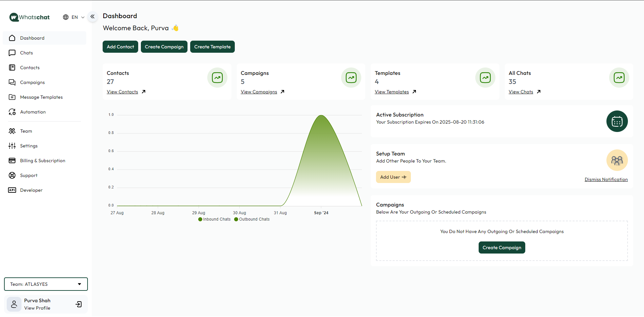Open Contacts from the sidebar

pyautogui.click(x=45, y=67)
